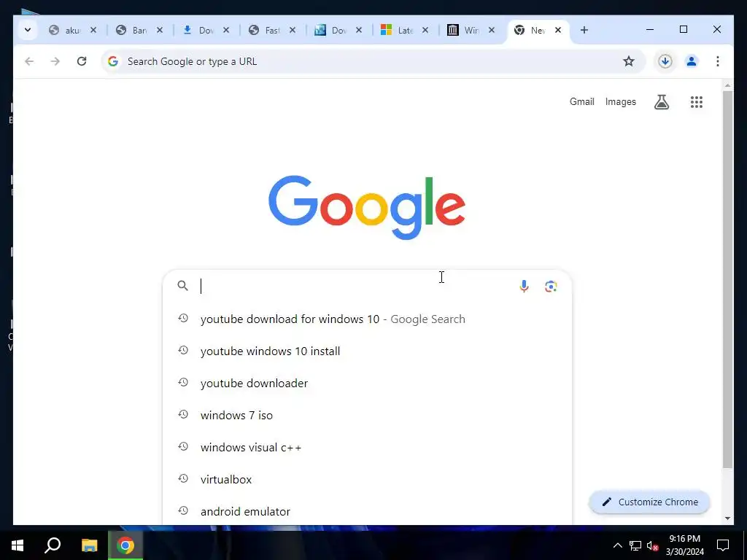Select 'youtube downloader' suggestion
Screen dimensions: 747x560
pos(367,383)
